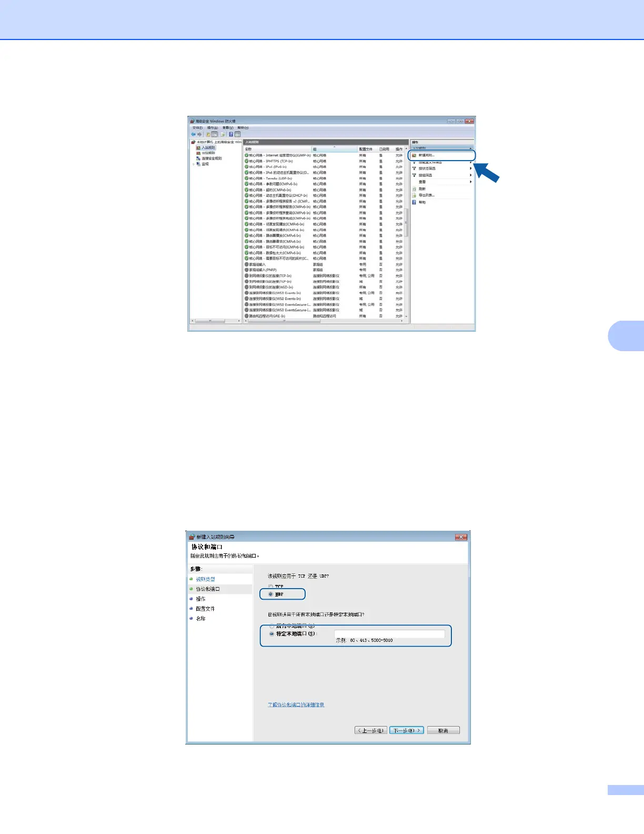The width and height of the screenshot is (644, 834).
Task: Select the TCP radio button
Action: (x=271, y=586)
